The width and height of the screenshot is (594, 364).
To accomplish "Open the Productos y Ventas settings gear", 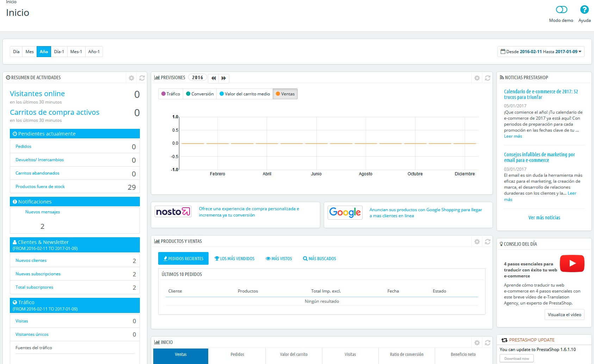I will pos(477,242).
